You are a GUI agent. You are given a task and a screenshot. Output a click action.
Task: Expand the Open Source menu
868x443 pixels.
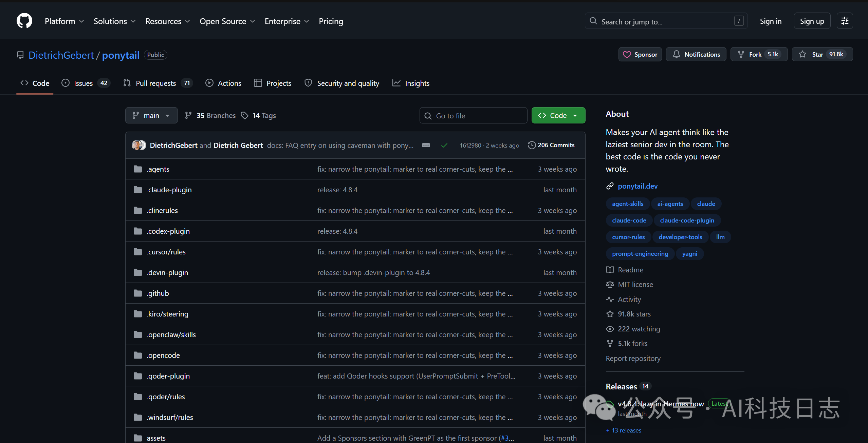pos(227,21)
